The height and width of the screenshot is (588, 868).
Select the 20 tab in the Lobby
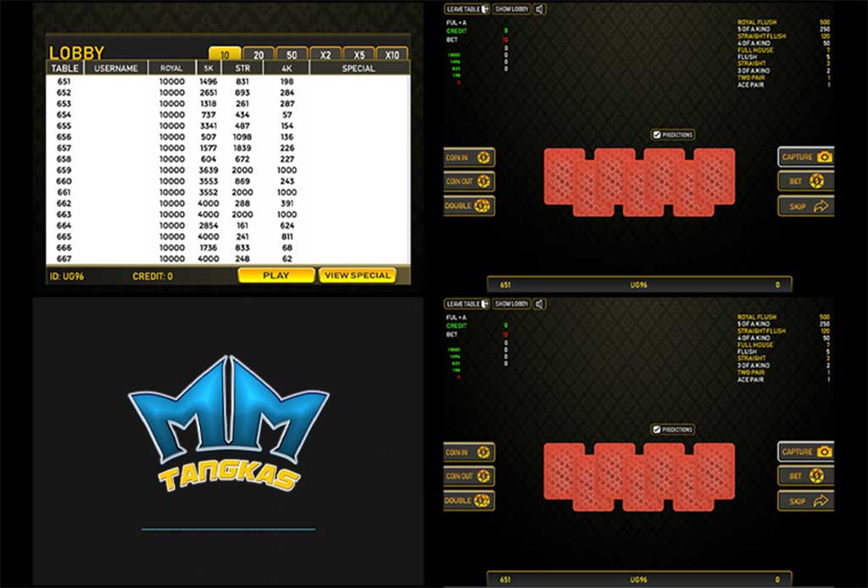259,55
